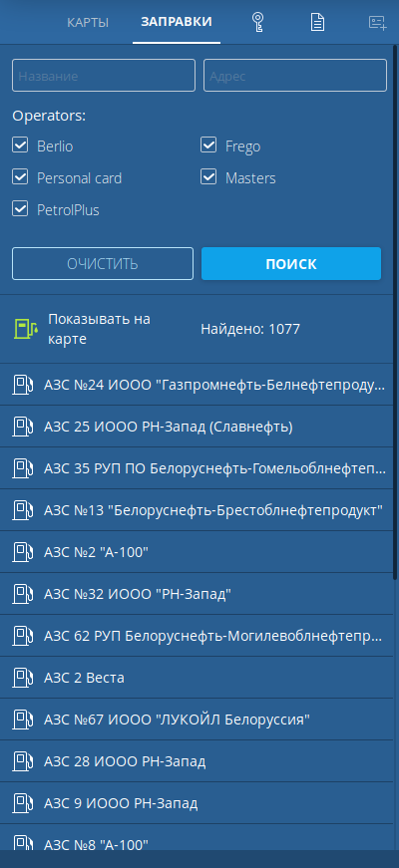The height and width of the screenshot is (868, 399).
Task: Click fuel pump icon beside АЗС №13 Брестоблнефтепродукт
Action: (x=23, y=510)
